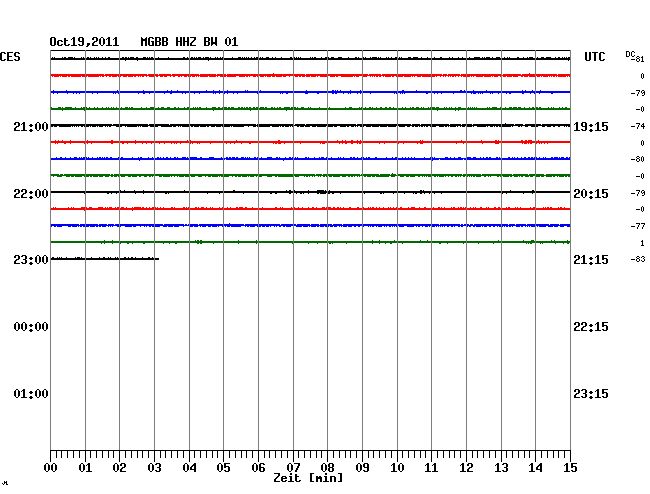
Task: Click the UTC column header
Action: pyautogui.click(x=594, y=57)
